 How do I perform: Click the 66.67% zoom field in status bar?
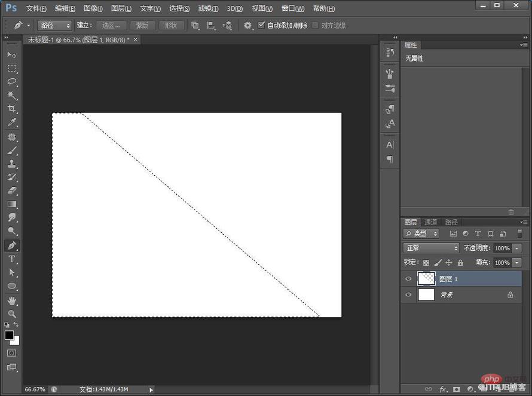click(x=35, y=389)
